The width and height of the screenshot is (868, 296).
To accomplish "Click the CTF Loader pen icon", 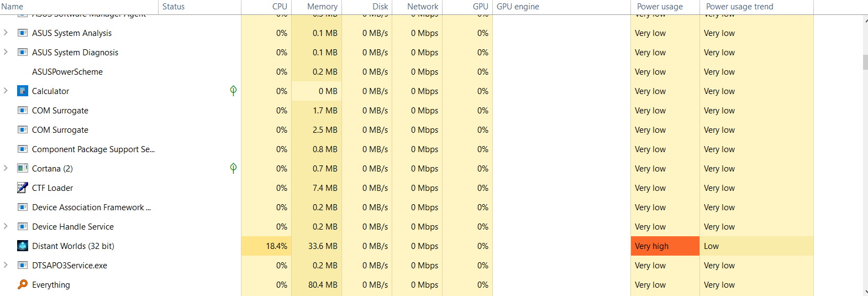I will point(23,188).
